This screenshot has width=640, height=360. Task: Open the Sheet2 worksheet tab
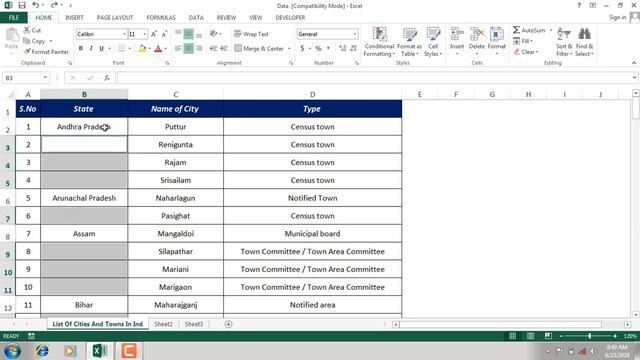pos(163,324)
